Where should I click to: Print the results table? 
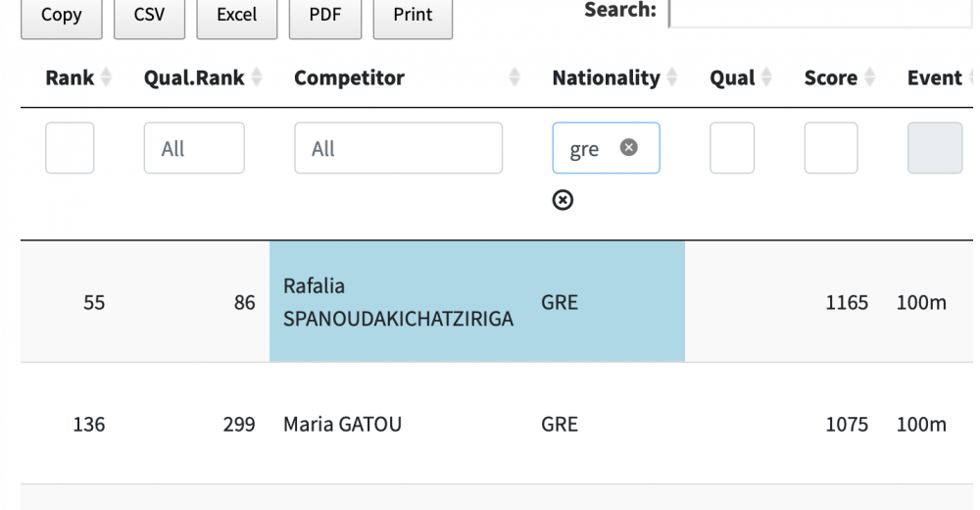point(413,16)
